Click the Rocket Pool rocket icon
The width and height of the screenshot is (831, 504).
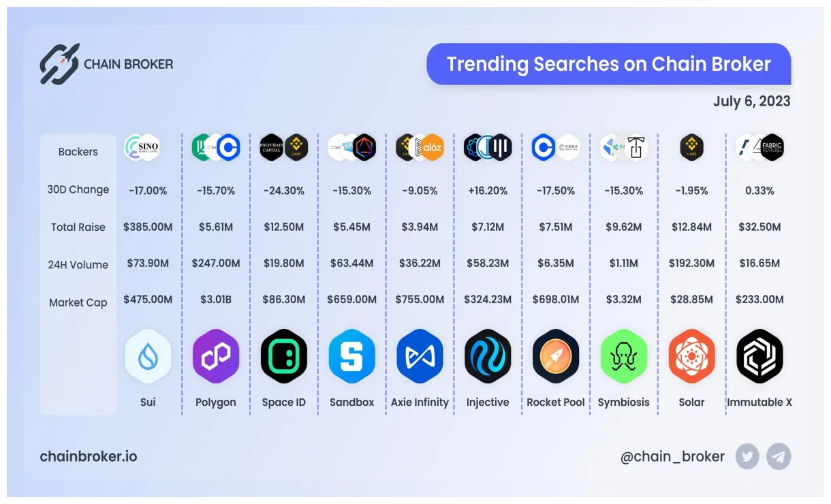pyautogui.click(x=556, y=356)
